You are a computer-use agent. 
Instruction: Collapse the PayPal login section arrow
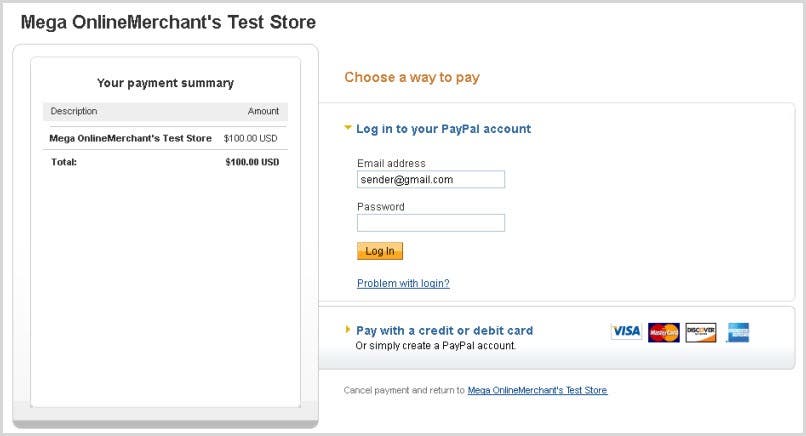348,128
